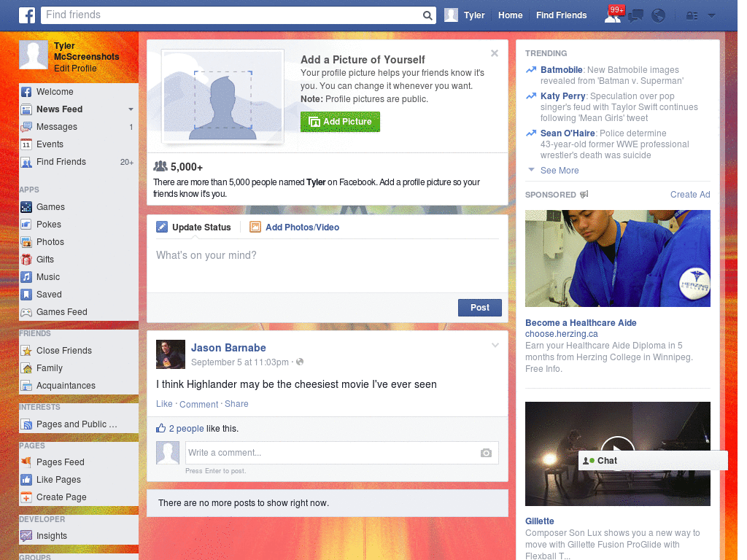Screen dimensions: 747x560
Task: Open Jason Barnabe's profile link
Action: coord(228,348)
